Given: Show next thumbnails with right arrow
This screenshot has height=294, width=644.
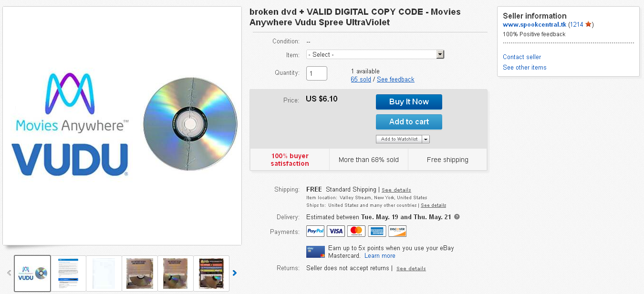Looking at the screenshot, I should pos(234,273).
